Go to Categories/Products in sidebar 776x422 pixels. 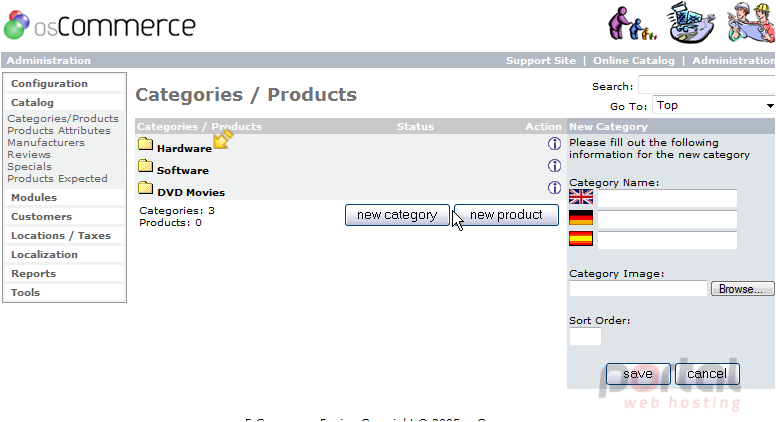coord(63,119)
